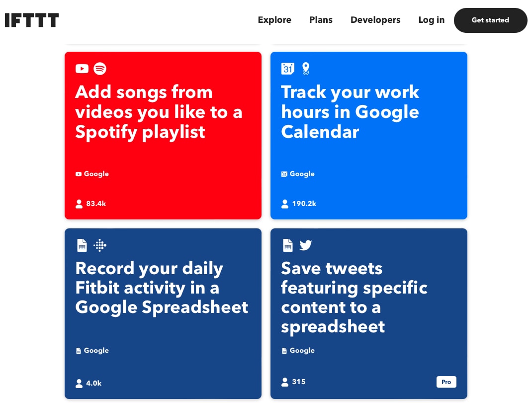Click the Google Sheets icon on the tweets applet
Viewport: 532px width, 403px height.
click(x=288, y=245)
